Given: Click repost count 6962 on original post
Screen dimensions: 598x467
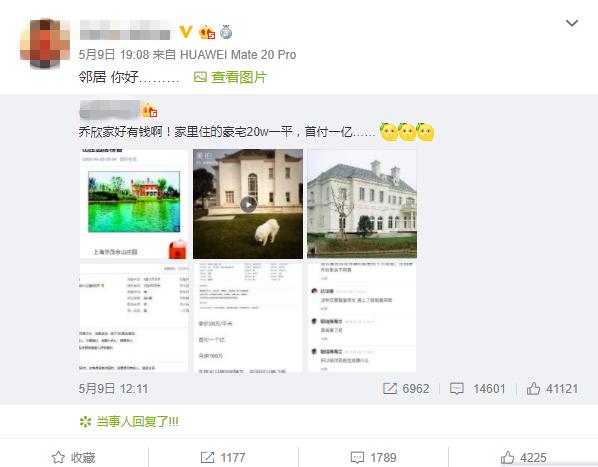Looking at the screenshot, I should click(x=406, y=388).
